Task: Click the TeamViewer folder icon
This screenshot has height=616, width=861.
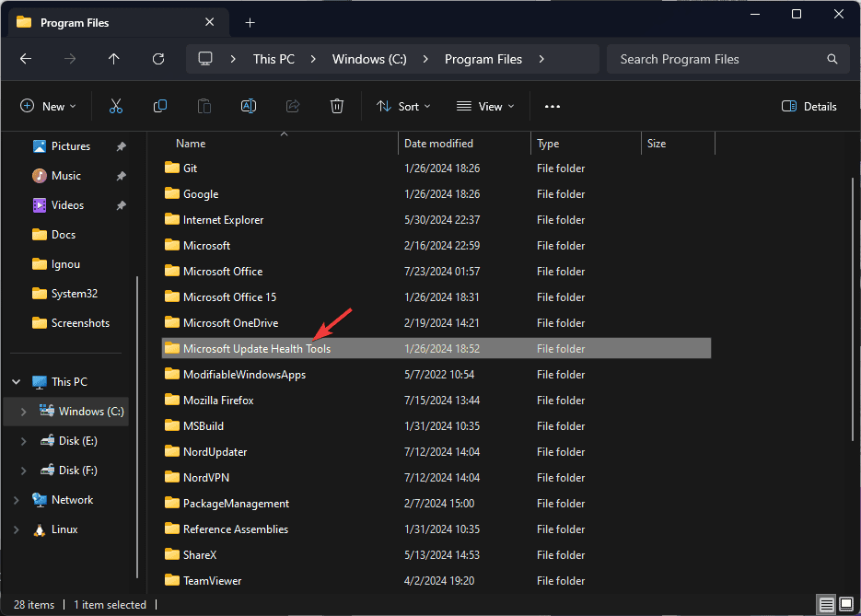Action: 172,580
